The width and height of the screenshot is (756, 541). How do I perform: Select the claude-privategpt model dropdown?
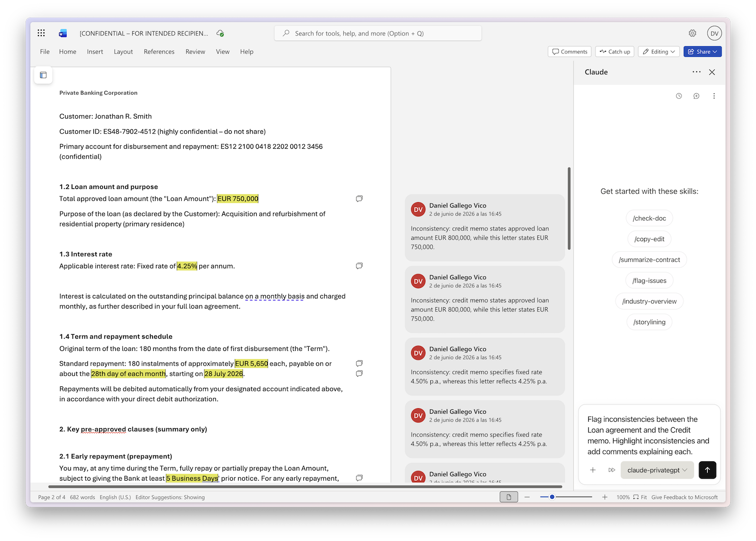tap(657, 470)
